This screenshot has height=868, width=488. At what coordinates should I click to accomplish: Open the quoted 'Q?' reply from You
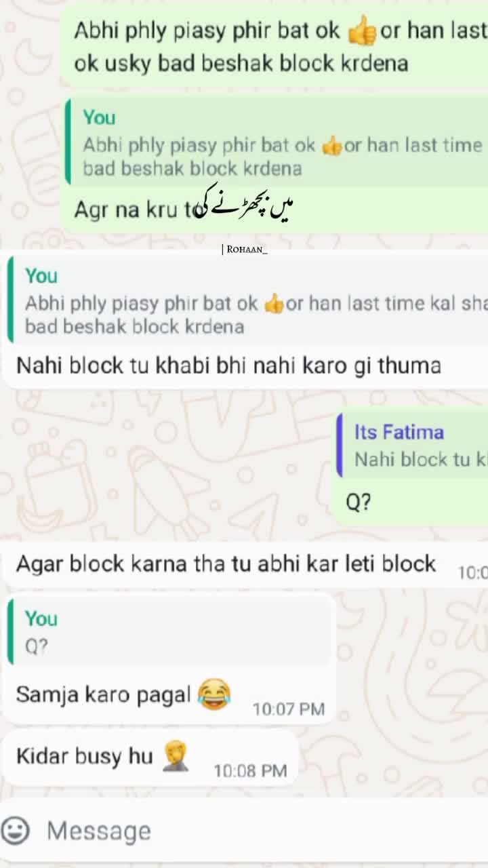(x=169, y=632)
